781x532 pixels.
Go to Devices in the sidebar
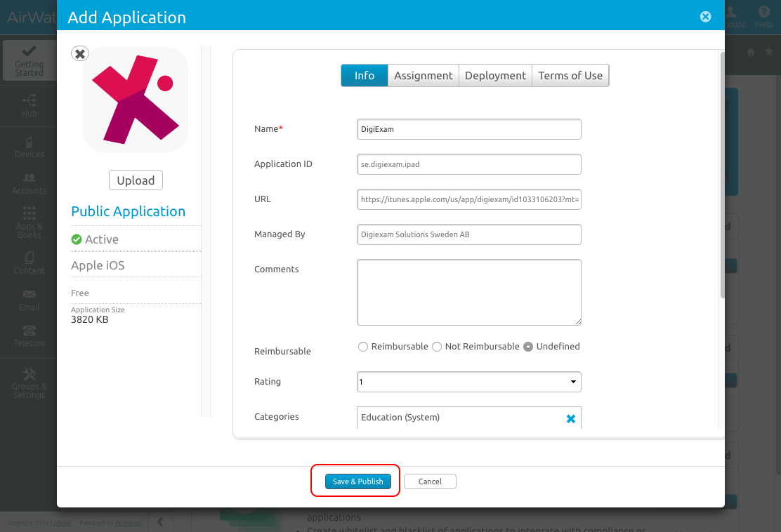coord(29,147)
